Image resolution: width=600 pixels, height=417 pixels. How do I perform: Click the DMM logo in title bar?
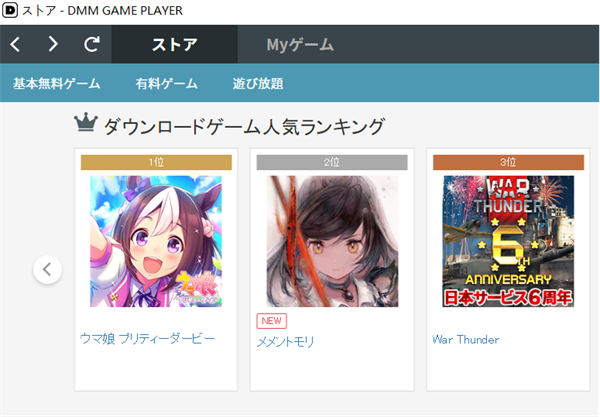coord(10,10)
